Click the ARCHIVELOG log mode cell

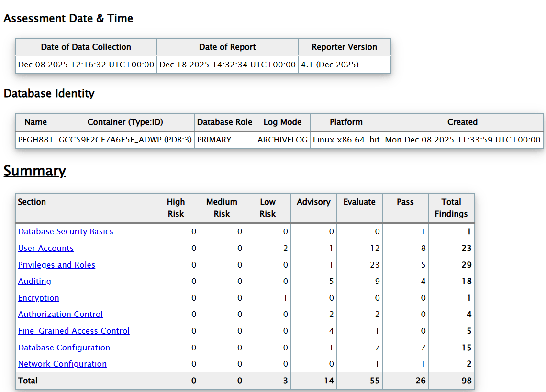click(x=282, y=140)
